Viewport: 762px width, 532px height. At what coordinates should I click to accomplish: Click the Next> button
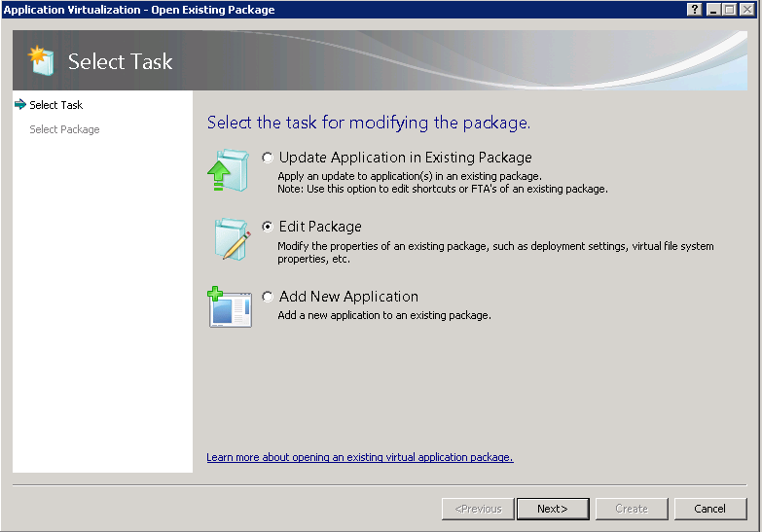(553, 509)
